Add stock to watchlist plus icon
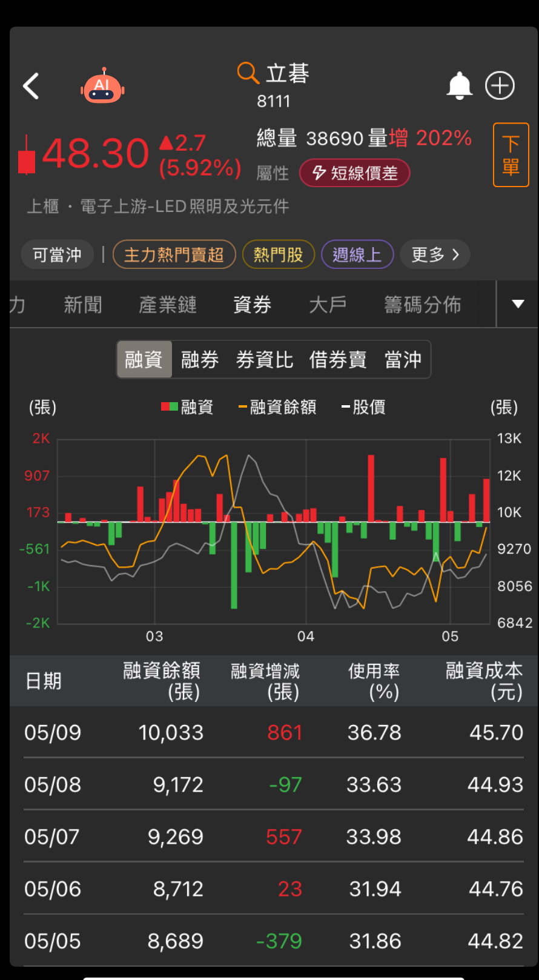 pos(500,85)
